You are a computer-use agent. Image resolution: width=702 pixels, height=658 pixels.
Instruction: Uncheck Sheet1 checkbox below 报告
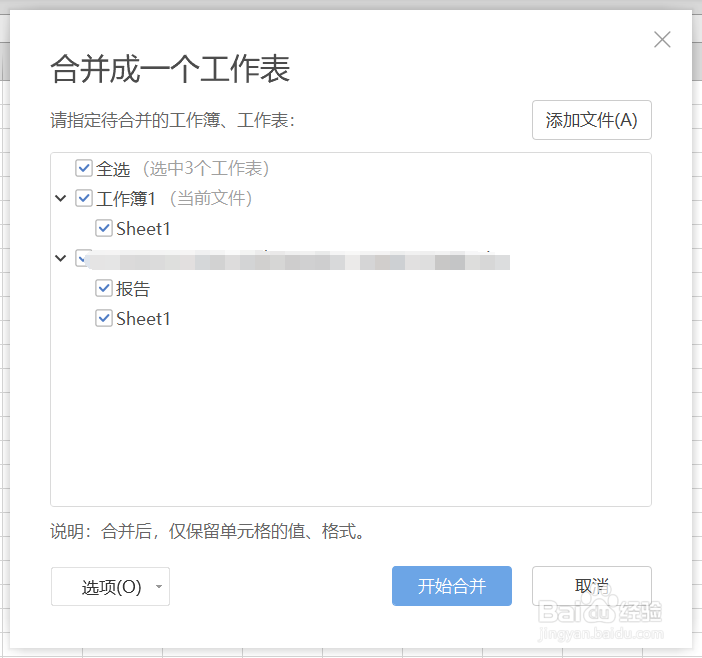tap(104, 318)
